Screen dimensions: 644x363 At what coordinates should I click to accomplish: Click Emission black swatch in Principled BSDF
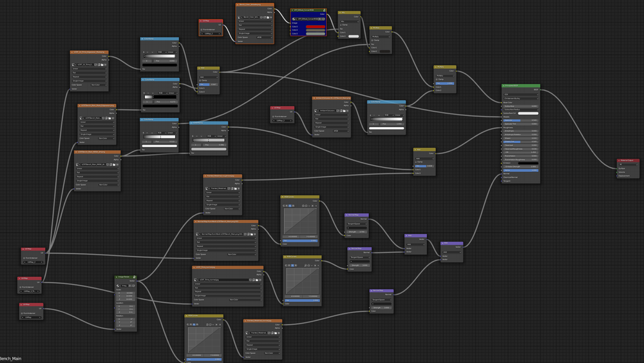(528, 163)
